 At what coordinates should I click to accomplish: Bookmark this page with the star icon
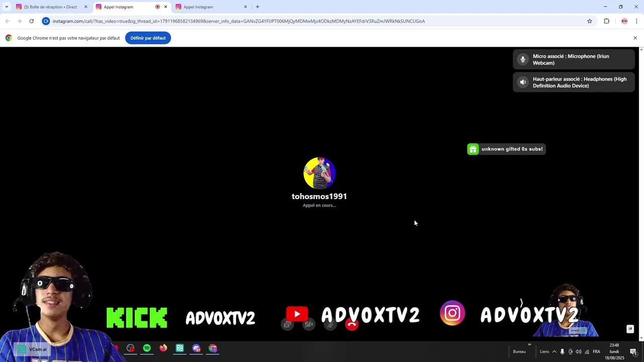(590, 21)
